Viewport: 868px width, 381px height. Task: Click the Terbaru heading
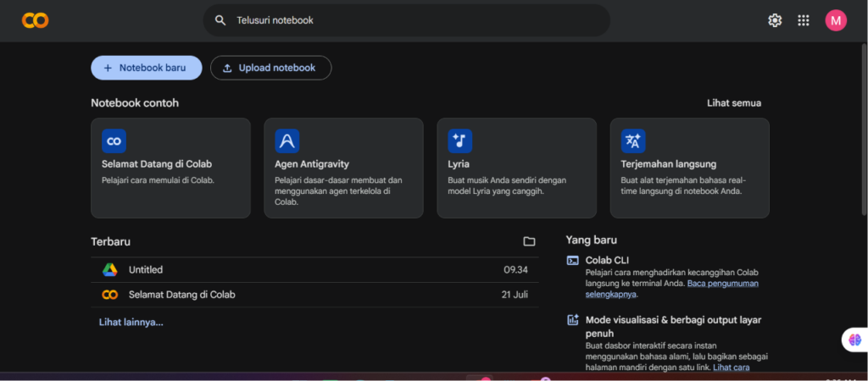coord(111,241)
